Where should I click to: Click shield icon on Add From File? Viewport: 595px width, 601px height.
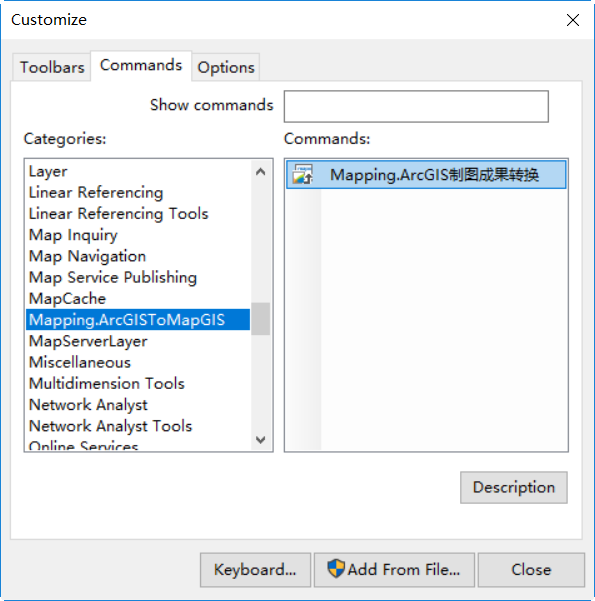[336, 568]
